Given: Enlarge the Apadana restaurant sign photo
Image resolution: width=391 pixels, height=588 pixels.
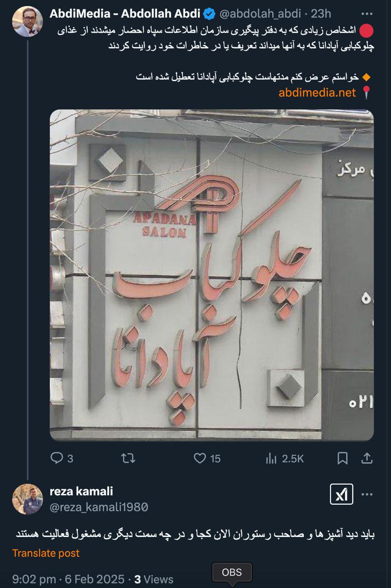Looking at the screenshot, I should point(212,275).
